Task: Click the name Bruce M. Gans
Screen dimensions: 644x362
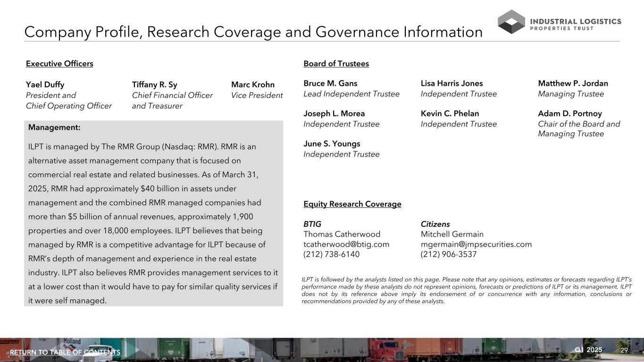Action: [x=330, y=83]
